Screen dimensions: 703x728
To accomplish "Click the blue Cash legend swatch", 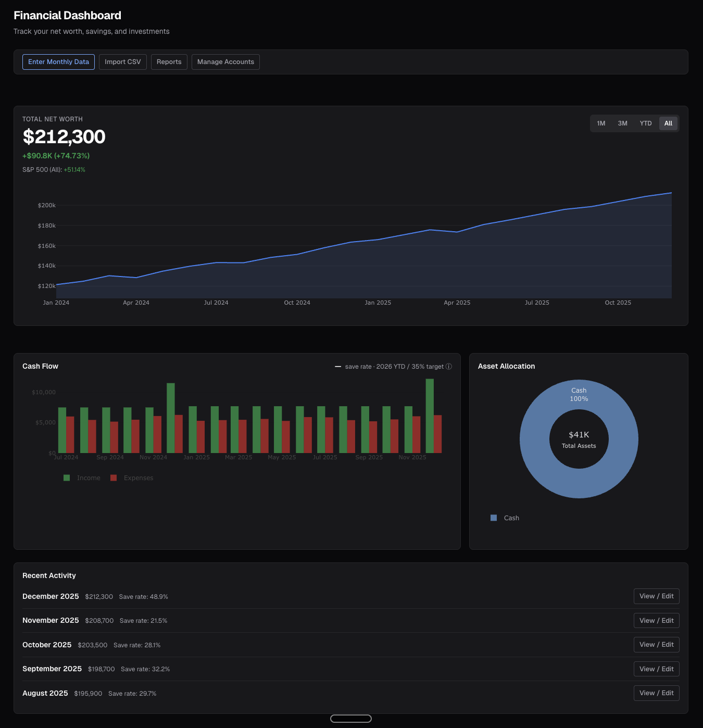I will (494, 518).
